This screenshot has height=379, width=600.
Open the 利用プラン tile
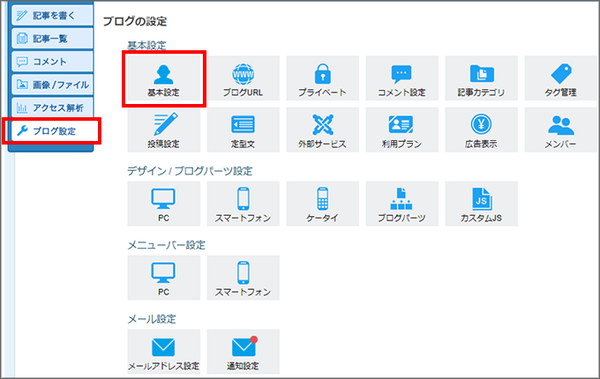click(402, 130)
